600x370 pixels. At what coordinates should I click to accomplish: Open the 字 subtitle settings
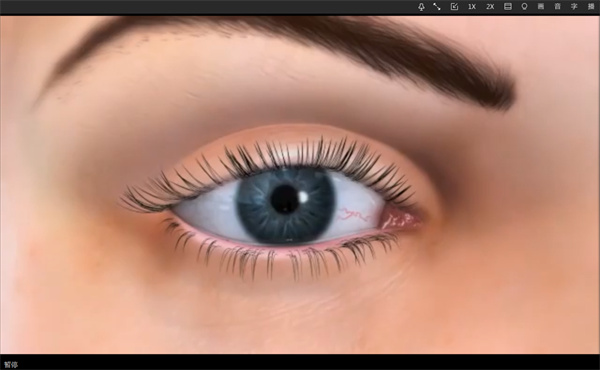coord(574,7)
